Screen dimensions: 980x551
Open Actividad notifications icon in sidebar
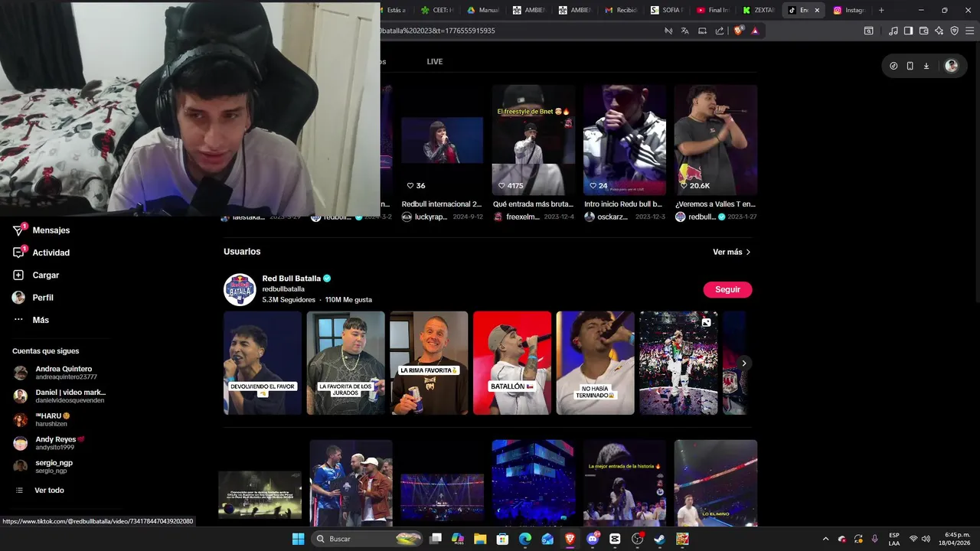(18, 253)
